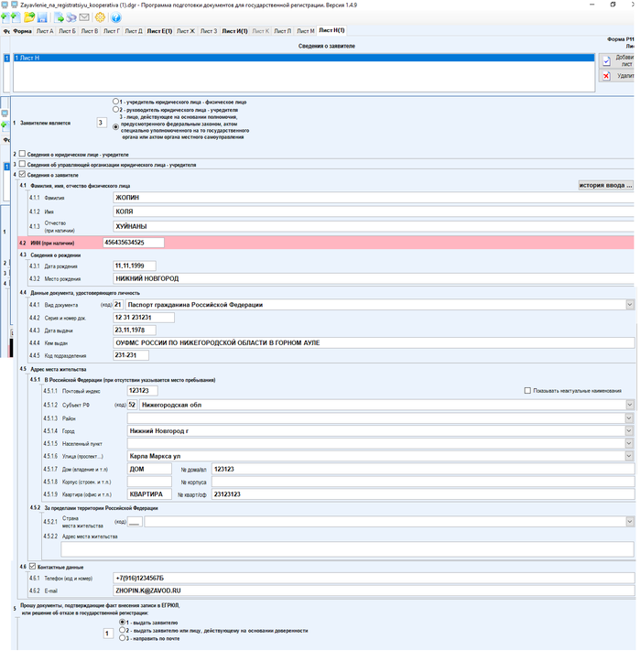
Task: Open help with the question mark icon
Action: 116,17
